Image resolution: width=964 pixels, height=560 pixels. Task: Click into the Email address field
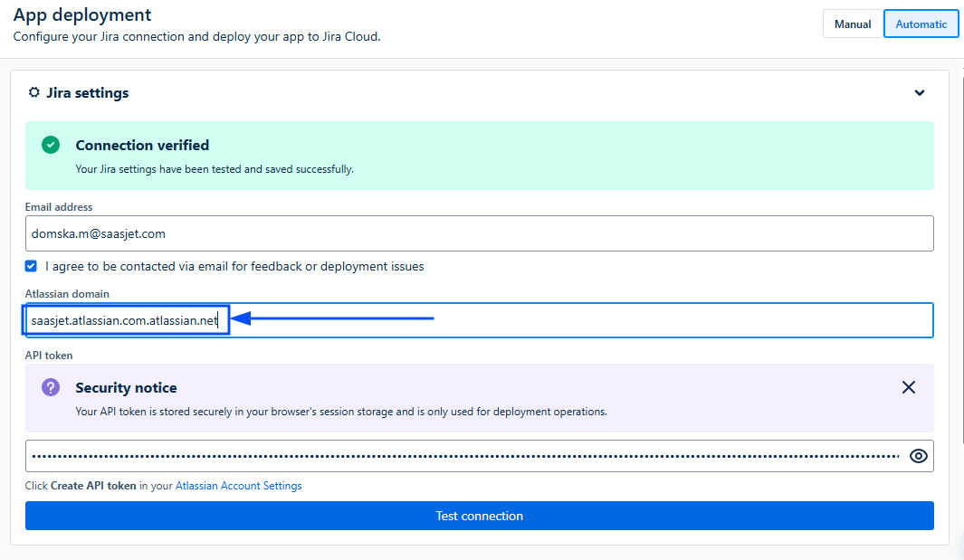tap(479, 233)
